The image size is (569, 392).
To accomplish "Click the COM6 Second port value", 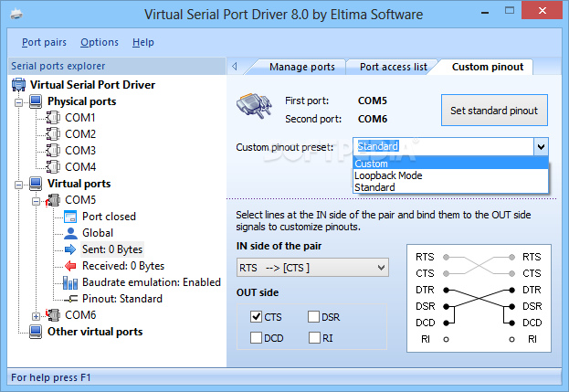I will [x=373, y=119].
